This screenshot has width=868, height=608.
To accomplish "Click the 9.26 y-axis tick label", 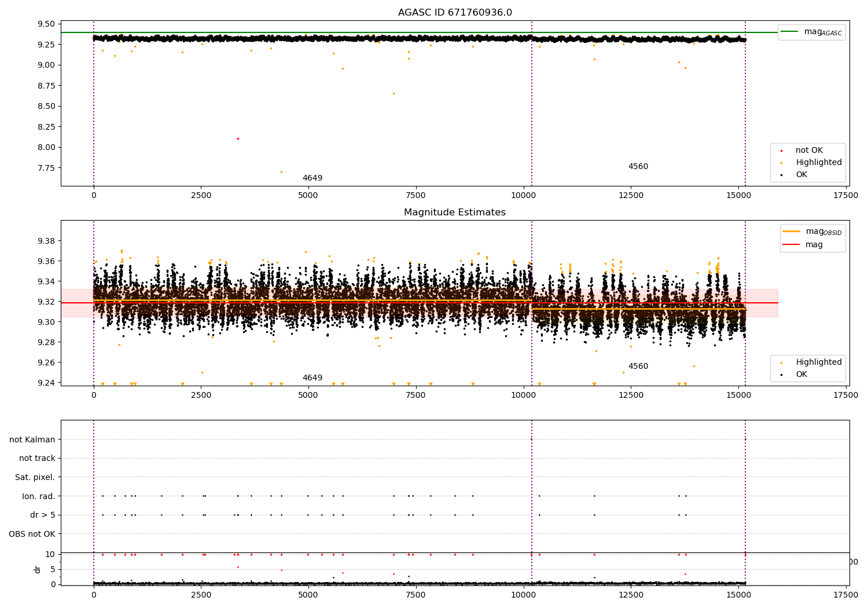I will pos(46,363).
